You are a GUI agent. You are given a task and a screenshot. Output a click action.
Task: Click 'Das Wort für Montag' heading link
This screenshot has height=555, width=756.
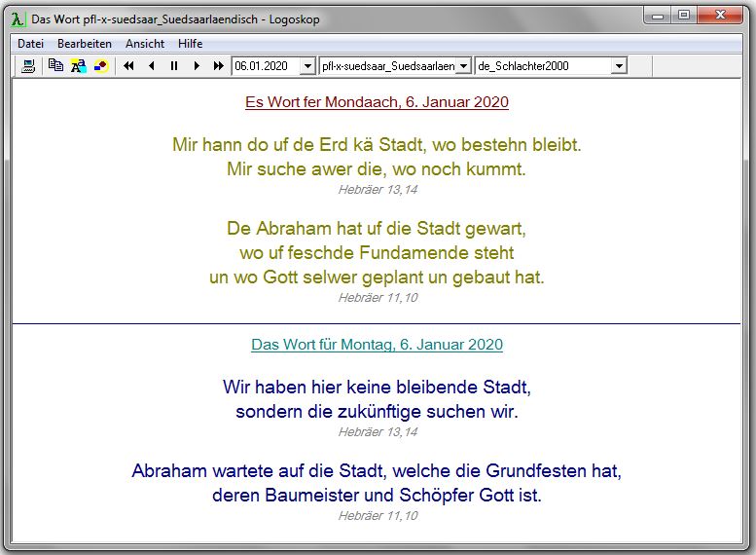click(377, 345)
